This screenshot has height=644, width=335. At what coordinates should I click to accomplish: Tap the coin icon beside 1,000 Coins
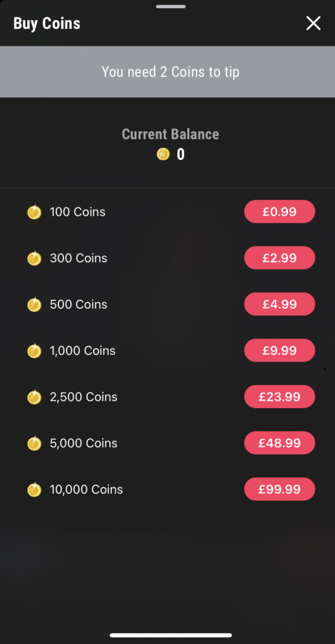(34, 351)
